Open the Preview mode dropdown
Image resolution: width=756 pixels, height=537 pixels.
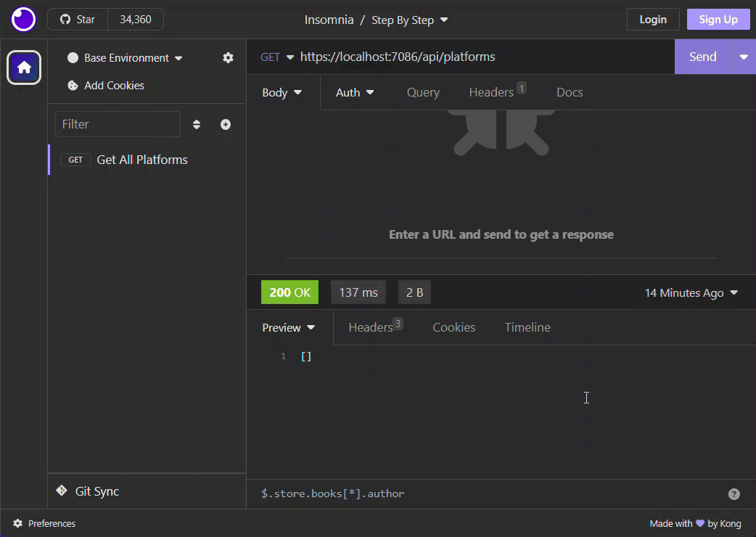pyautogui.click(x=288, y=328)
